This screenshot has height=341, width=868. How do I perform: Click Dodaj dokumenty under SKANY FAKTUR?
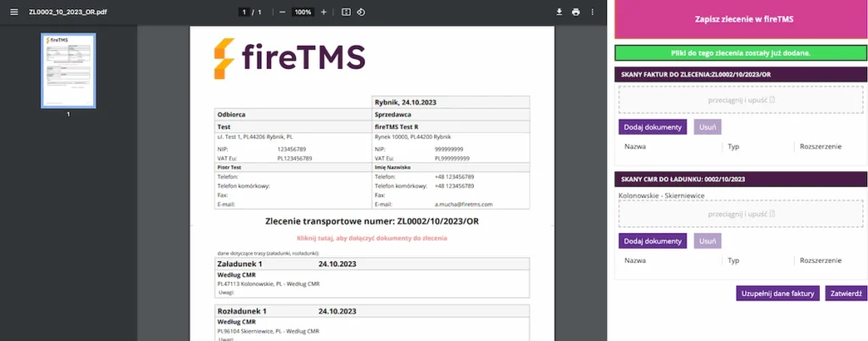[653, 126]
